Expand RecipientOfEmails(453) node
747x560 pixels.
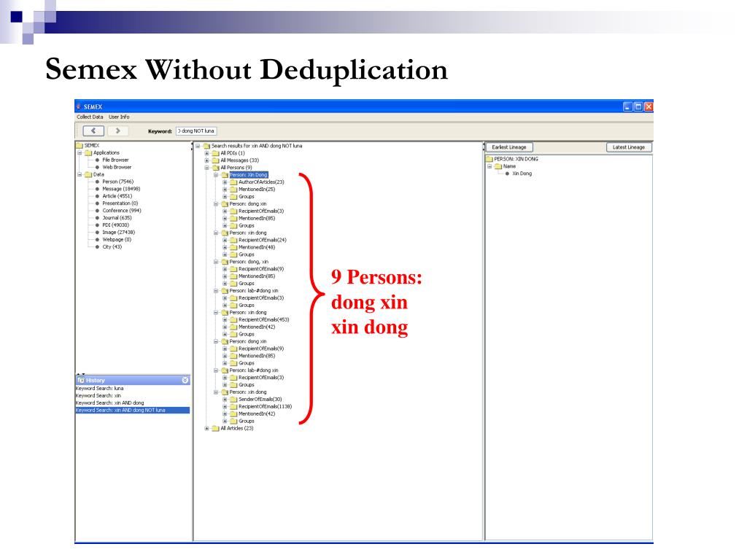[x=225, y=320]
